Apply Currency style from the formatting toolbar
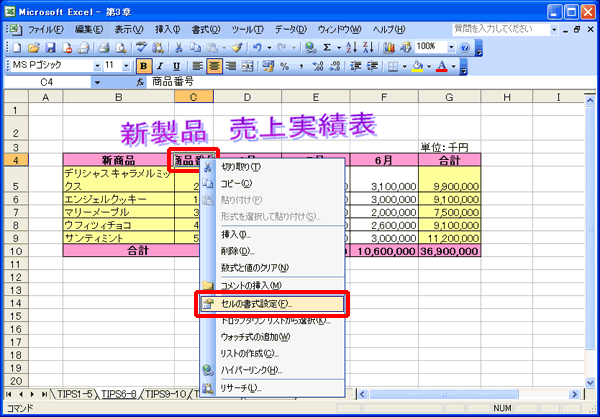600x417 pixels. click(268, 67)
